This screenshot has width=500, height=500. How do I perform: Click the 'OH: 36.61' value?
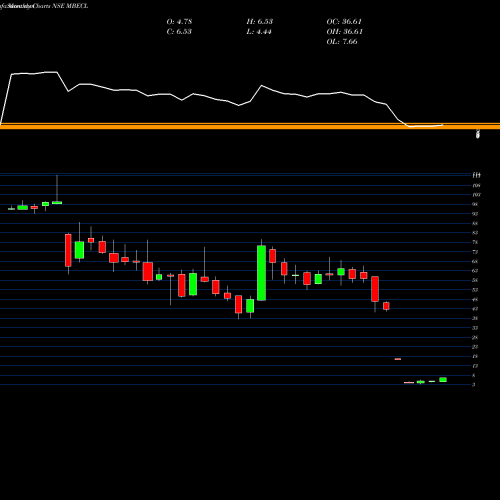click(345, 32)
